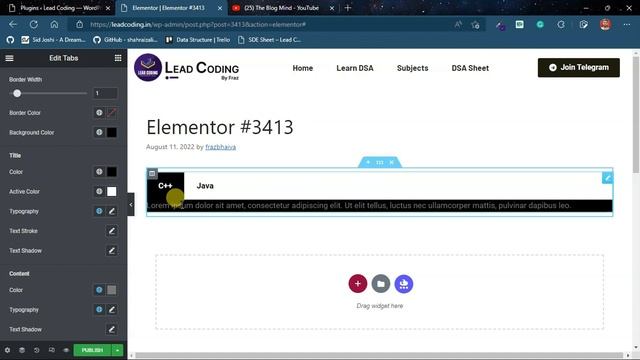This screenshot has width=640, height=360.
Task: Add template using the folder button
Action: click(381, 284)
